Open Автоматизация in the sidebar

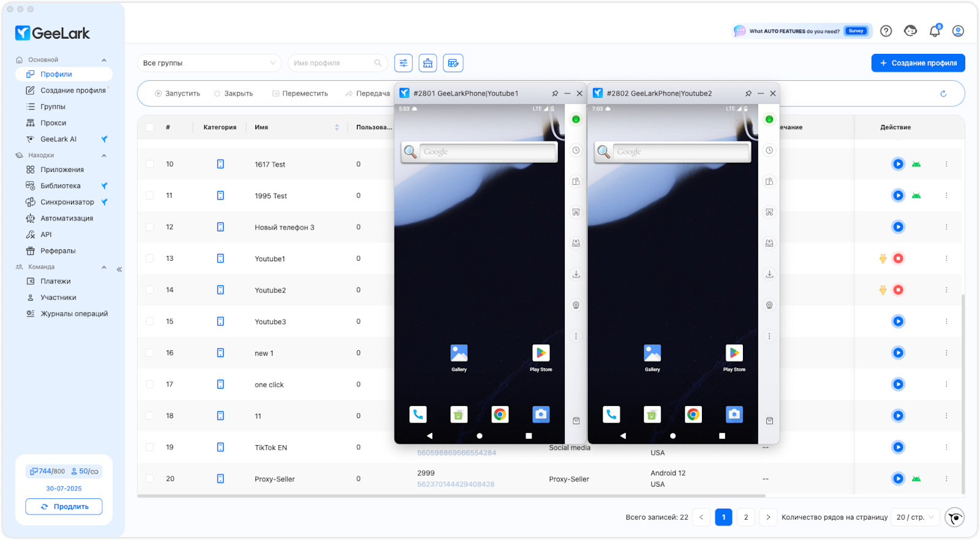click(66, 219)
